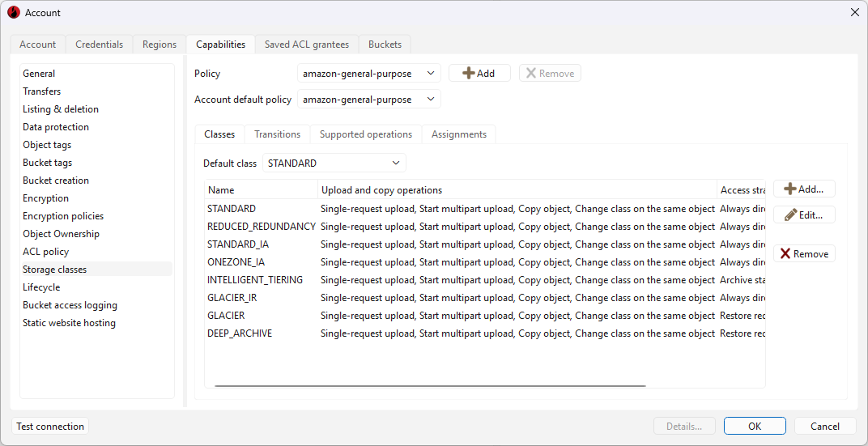Image resolution: width=868 pixels, height=446 pixels.
Task: Select the GLACIER_IR class row
Action: 485,298
